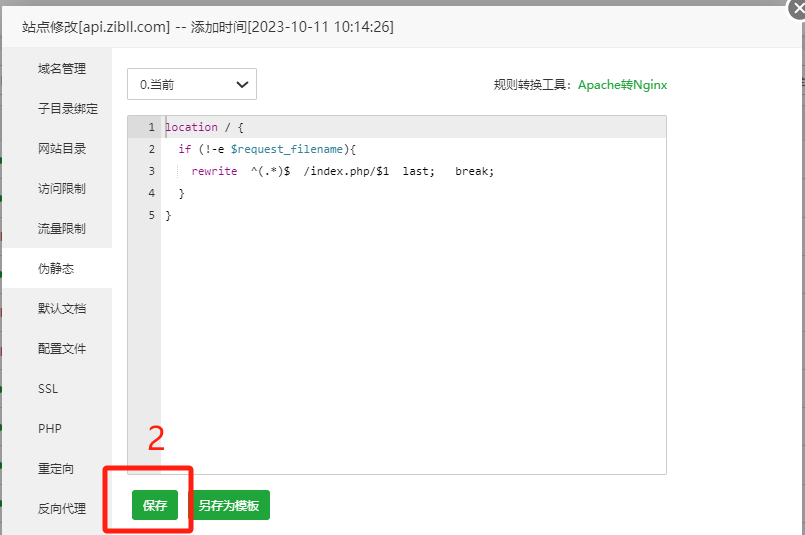Screen dimensions: 805x535
Task: Switch to 子目录绑定 tab
Action: coord(67,109)
